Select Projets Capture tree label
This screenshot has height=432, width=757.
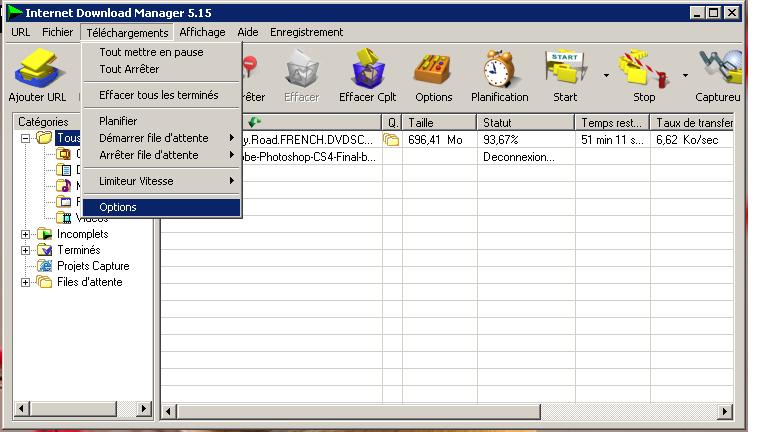[93, 266]
